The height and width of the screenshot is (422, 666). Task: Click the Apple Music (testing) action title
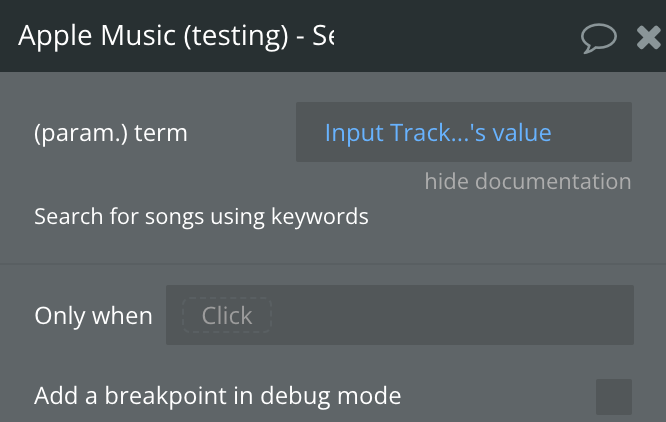pyautogui.click(x=176, y=36)
